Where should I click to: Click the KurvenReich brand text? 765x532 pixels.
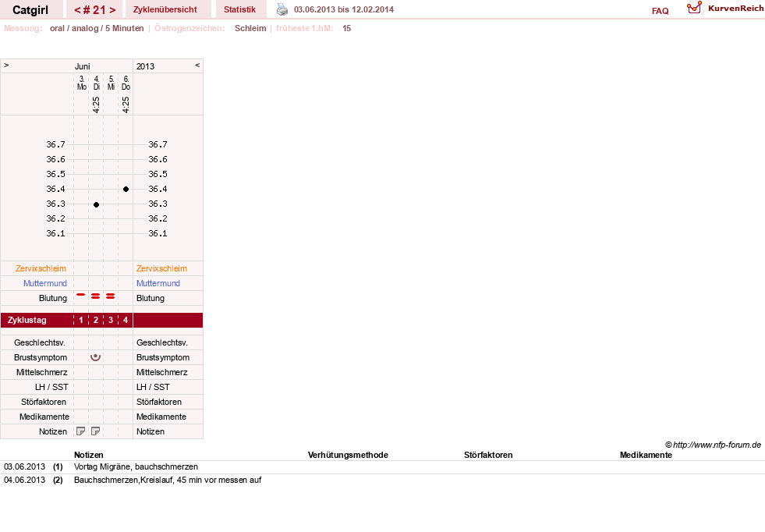[735, 9]
